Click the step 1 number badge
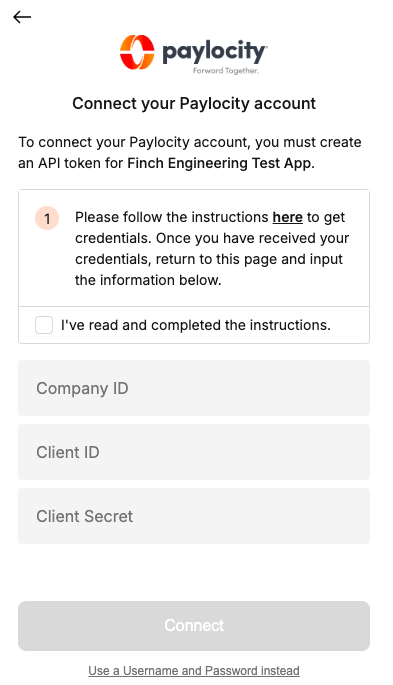Screen dimensions: 393x685 coord(47,218)
